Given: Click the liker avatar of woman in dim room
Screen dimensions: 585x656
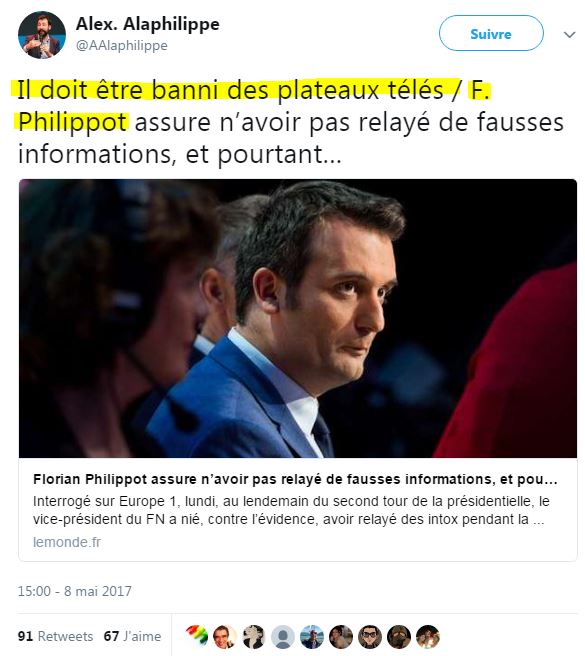Looking at the screenshot, I should click(341, 636).
